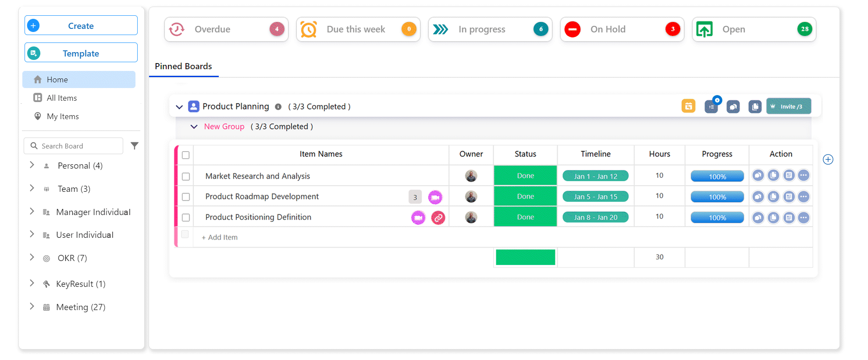This screenshot has width=868, height=360.
Task: Select all items with header checkbox
Action: coord(186,155)
